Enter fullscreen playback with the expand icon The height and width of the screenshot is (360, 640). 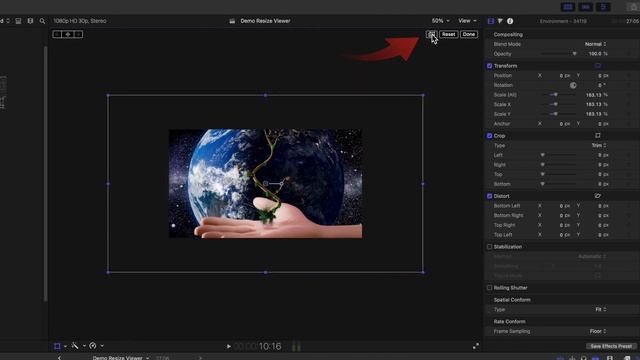click(476, 346)
